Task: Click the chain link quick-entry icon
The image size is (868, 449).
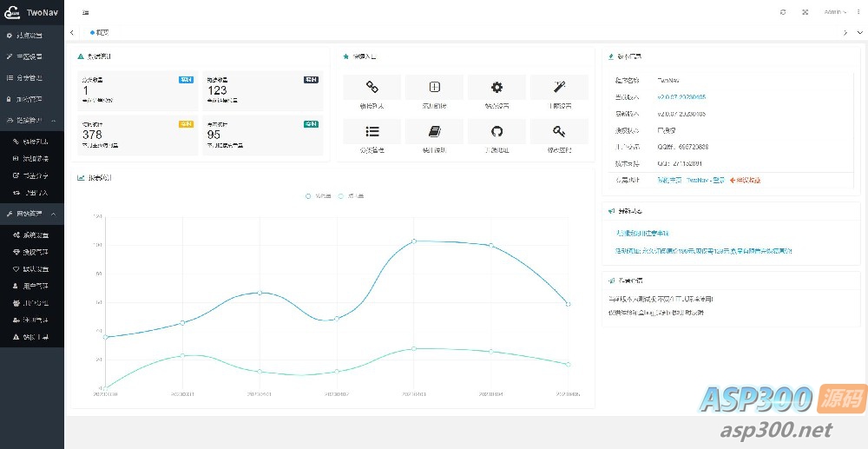Action: (x=372, y=87)
